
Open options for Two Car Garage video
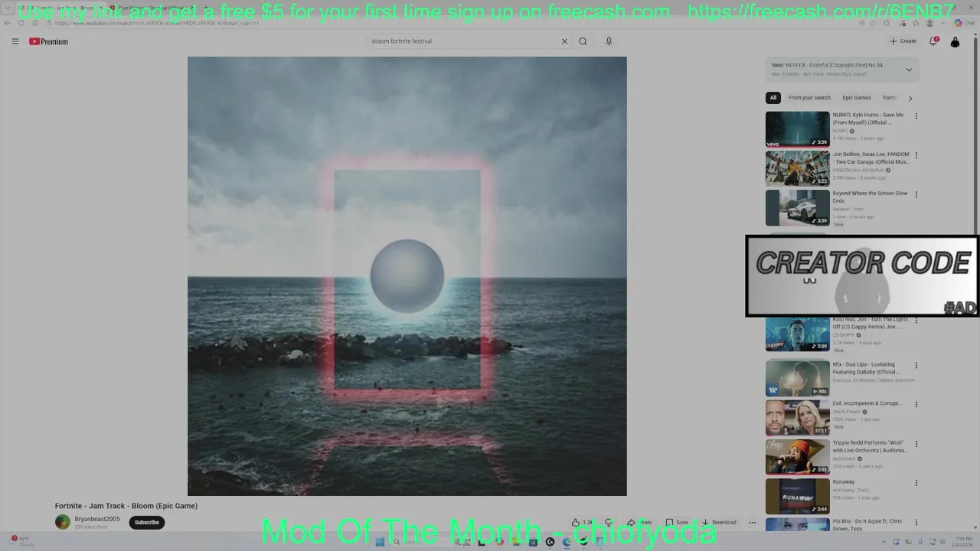(916, 155)
